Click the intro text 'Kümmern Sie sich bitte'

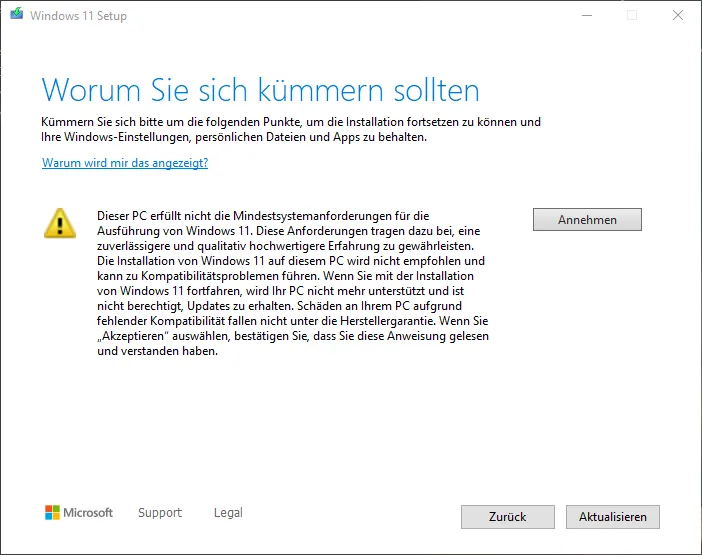coord(291,129)
